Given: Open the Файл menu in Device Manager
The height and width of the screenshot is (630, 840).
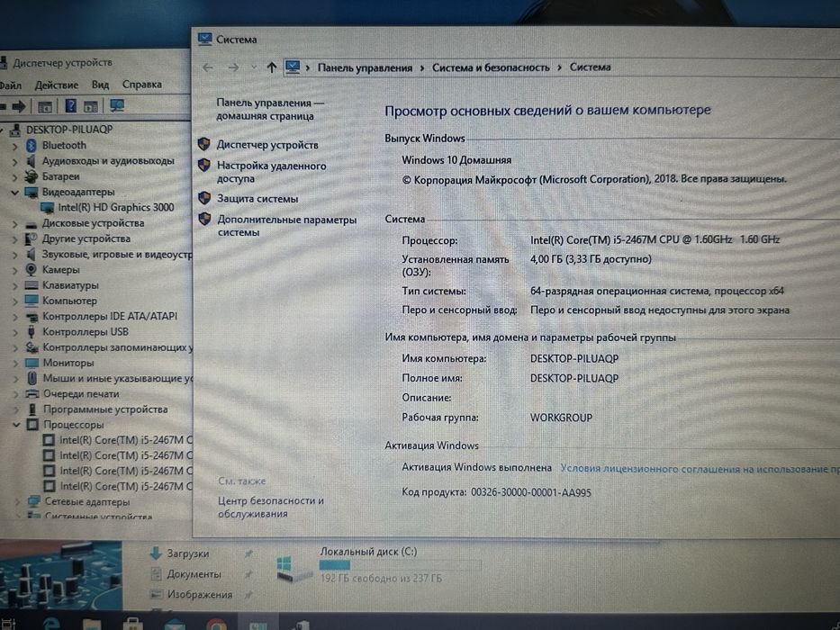Looking at the screenshot, I should [10, 85].
